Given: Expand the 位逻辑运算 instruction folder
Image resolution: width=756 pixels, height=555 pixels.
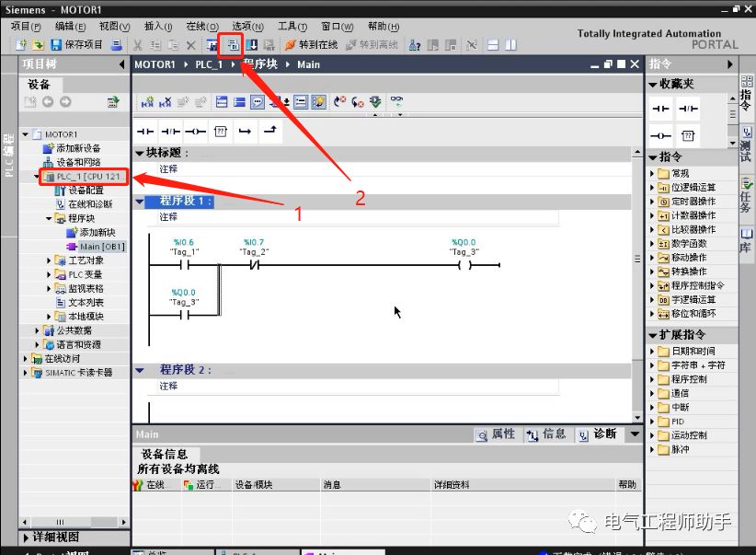Looking at the screenshot, I should [652, 188].
